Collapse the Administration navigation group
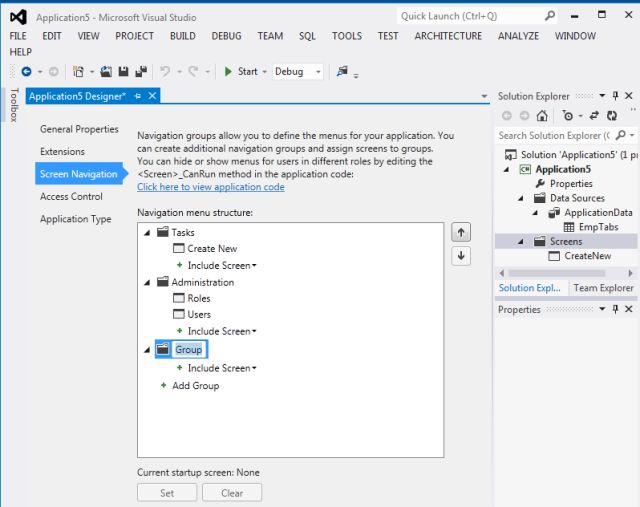This screenshot has height=507, width=640. click(147, 282)
